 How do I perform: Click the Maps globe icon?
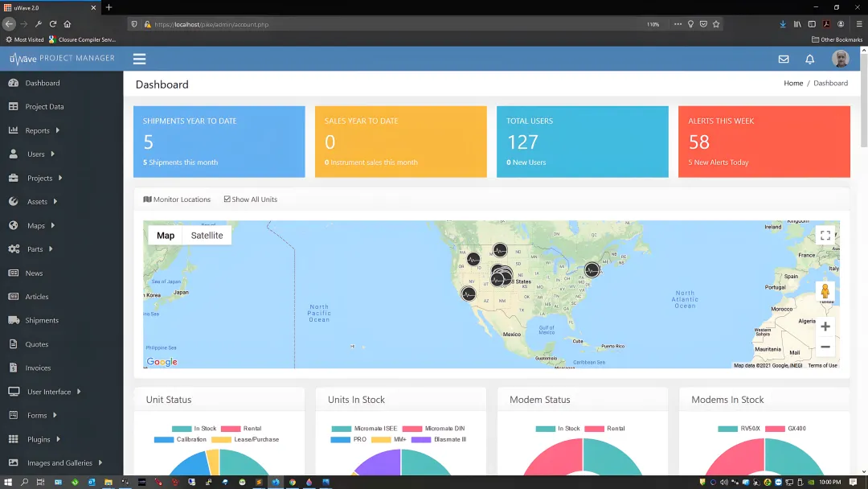pos(14,225)
